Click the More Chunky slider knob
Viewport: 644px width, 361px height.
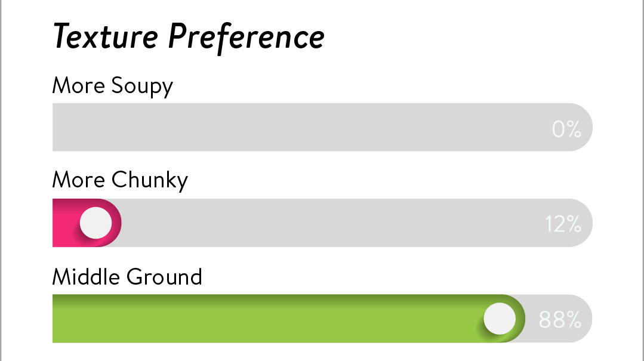coord(95,223)
